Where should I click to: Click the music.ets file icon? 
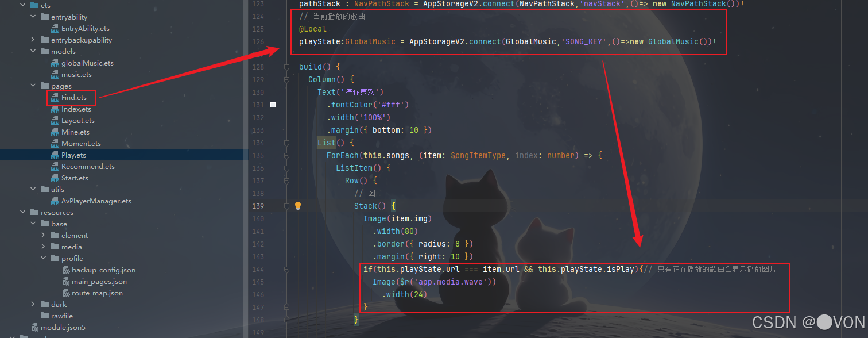click(55, 74)
